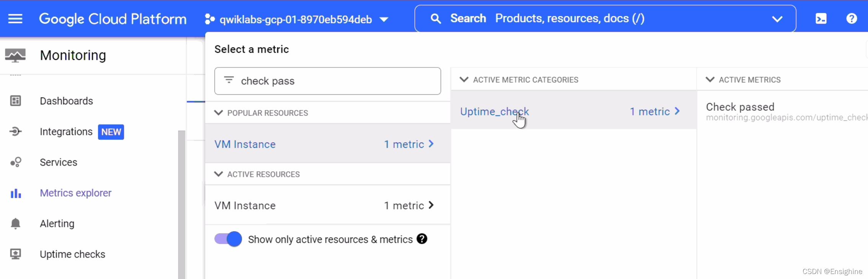Click the metric filter field containing check pass
This screenshot has width=868, height=279.
[327, 81]
